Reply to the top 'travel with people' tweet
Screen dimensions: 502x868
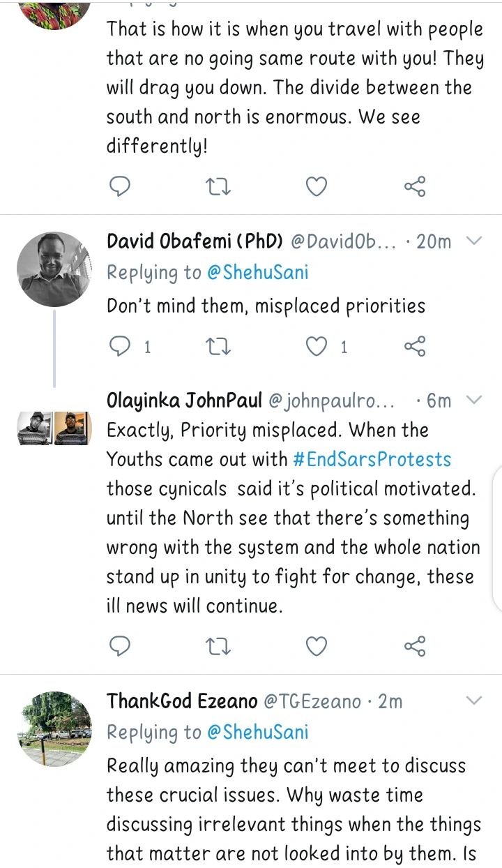121,186
